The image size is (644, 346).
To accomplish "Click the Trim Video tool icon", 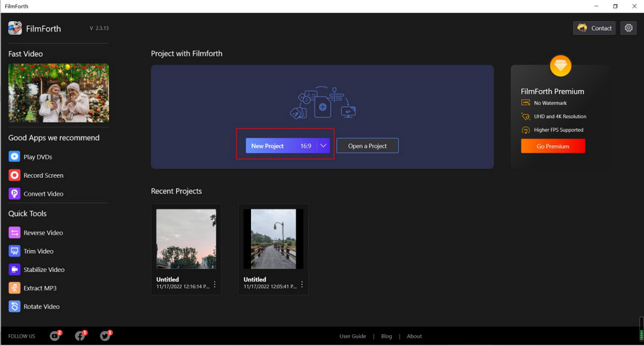I will pyautogui.click(x=14, y=251).
